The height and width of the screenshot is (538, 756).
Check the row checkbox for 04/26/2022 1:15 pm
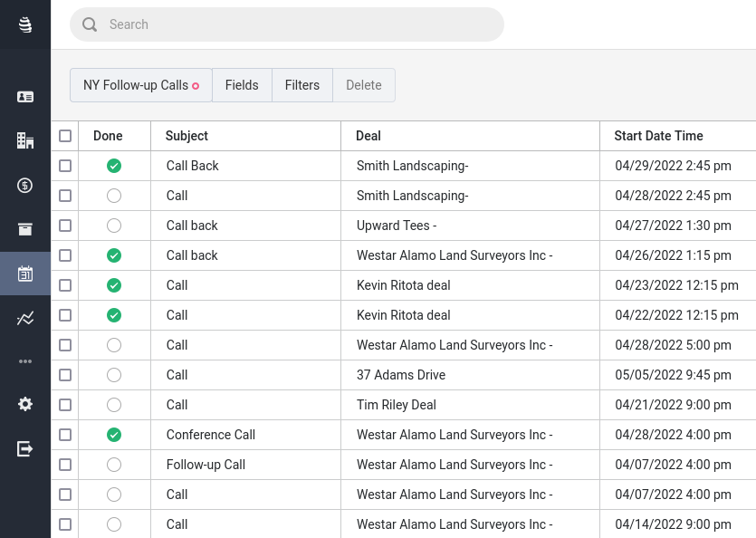point(65,255)
